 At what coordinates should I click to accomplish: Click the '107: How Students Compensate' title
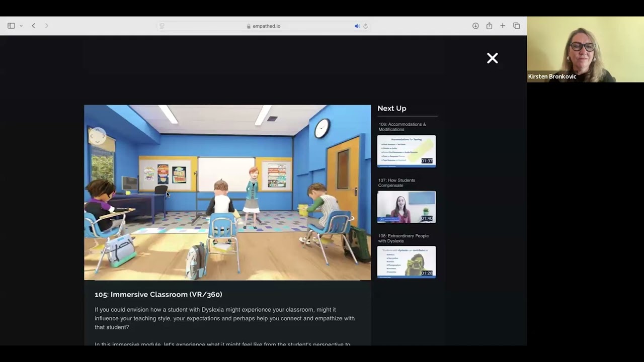396,183
